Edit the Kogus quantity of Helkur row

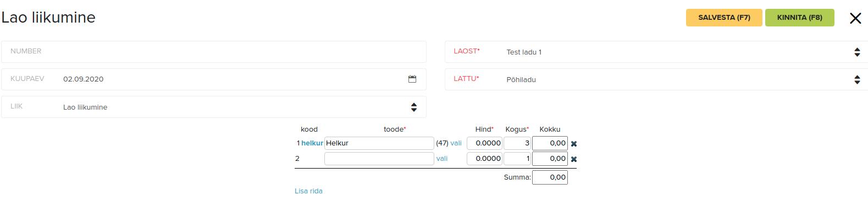point(517,143)
